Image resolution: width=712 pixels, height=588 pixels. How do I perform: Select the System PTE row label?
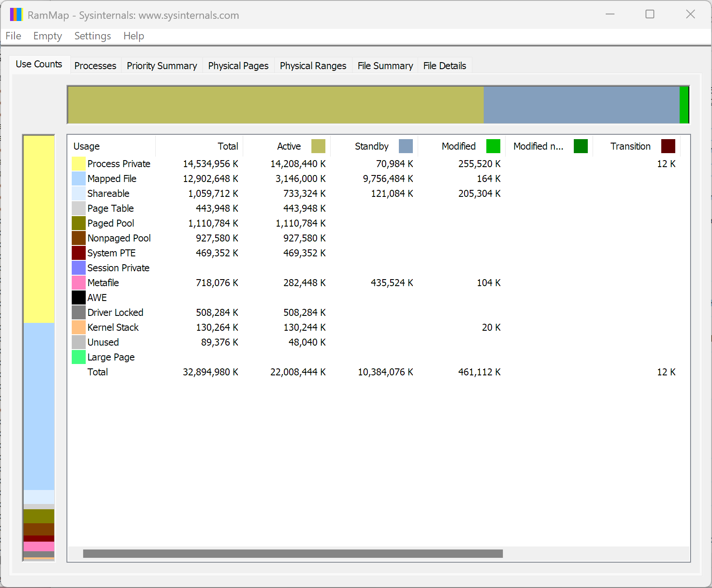coord(112,253)
